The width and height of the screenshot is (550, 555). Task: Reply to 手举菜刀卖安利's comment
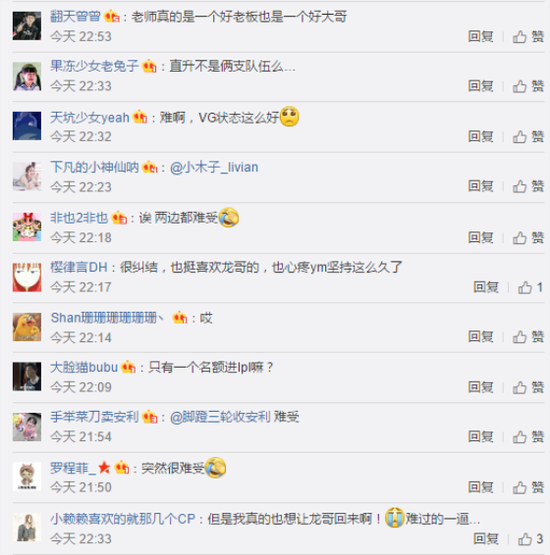click(x=481, y=437)
